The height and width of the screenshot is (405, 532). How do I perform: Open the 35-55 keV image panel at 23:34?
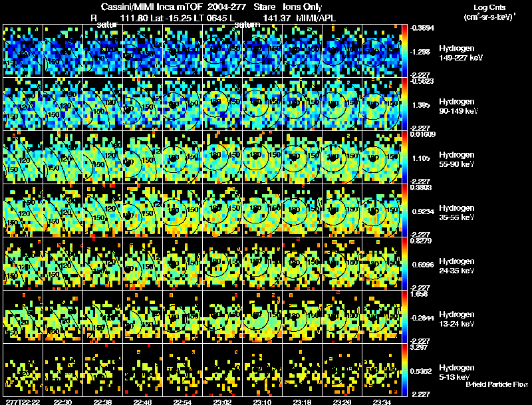(382, 211)
